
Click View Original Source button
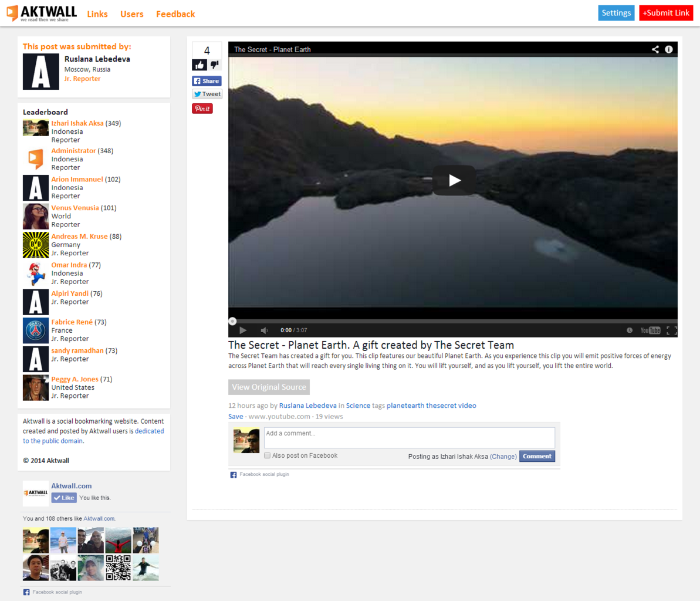point(269,387)
